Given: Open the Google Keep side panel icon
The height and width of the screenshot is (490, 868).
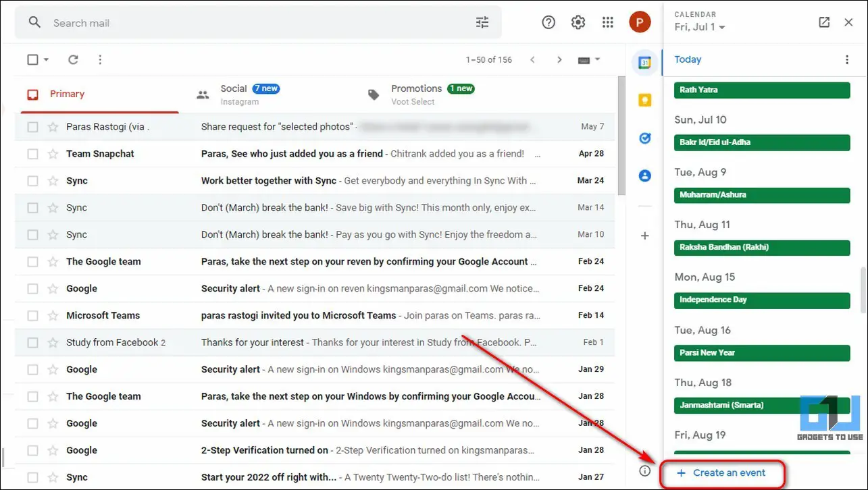Looking at the screenshot, I should pyautogui.click(x=644, y=100).
